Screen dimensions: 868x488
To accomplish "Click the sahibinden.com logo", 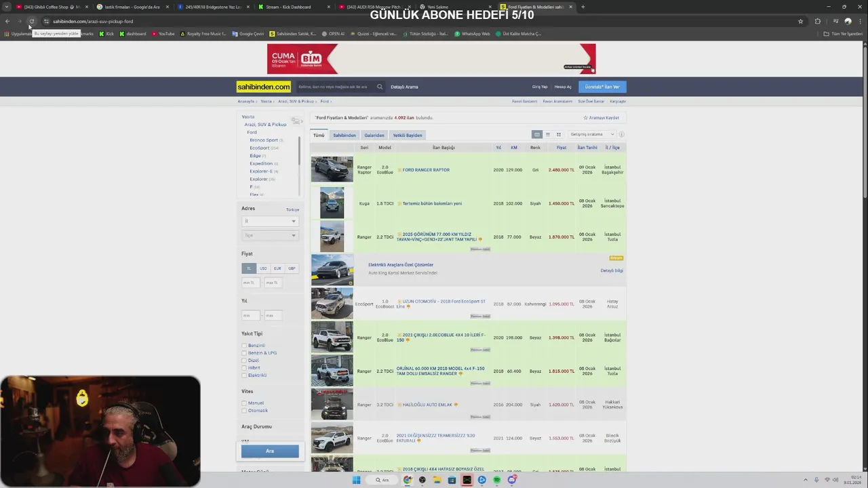I will (x=264, y=87).
